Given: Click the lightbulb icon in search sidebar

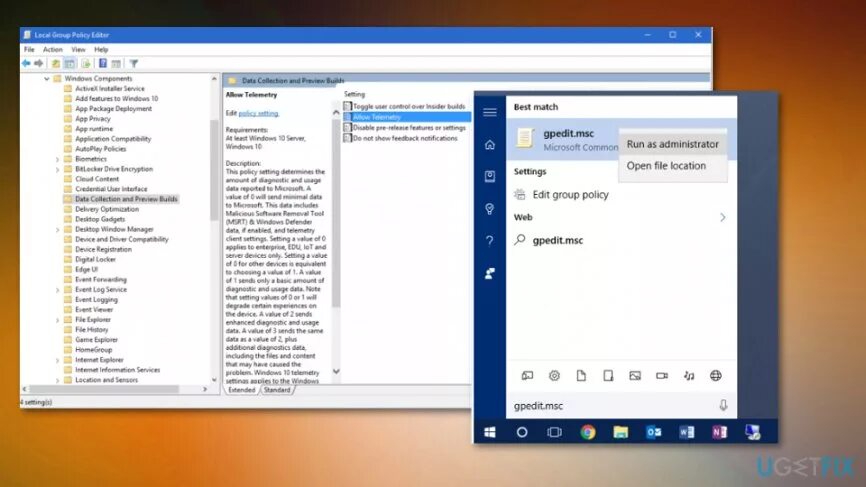Looking at the screenshot, I should click(x=490, y=209).
